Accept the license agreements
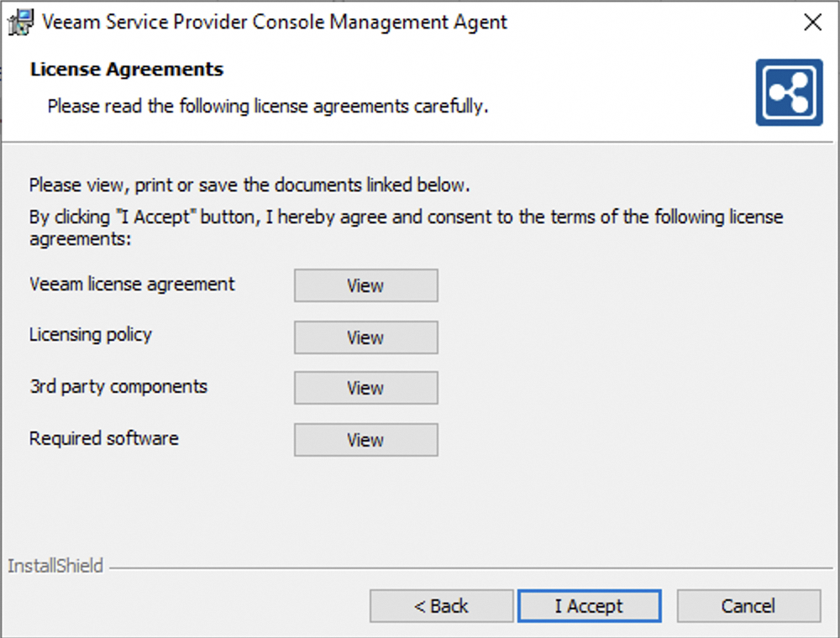The width and height of the screenshot is (840, 638). (590, 605)
